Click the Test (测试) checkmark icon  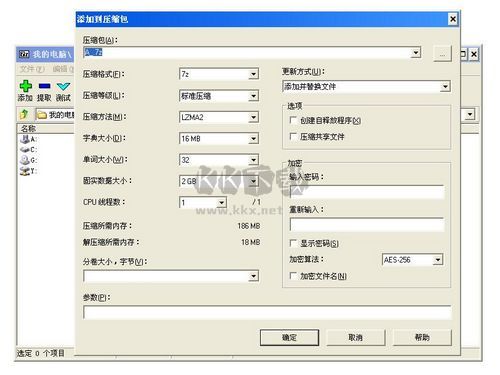click(63, 86)
